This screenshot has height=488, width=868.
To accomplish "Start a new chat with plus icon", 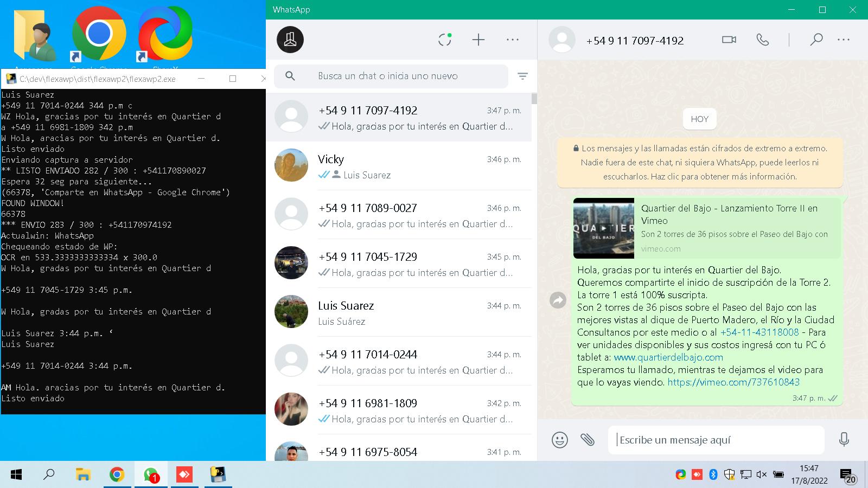I will (x=478, y=40).
